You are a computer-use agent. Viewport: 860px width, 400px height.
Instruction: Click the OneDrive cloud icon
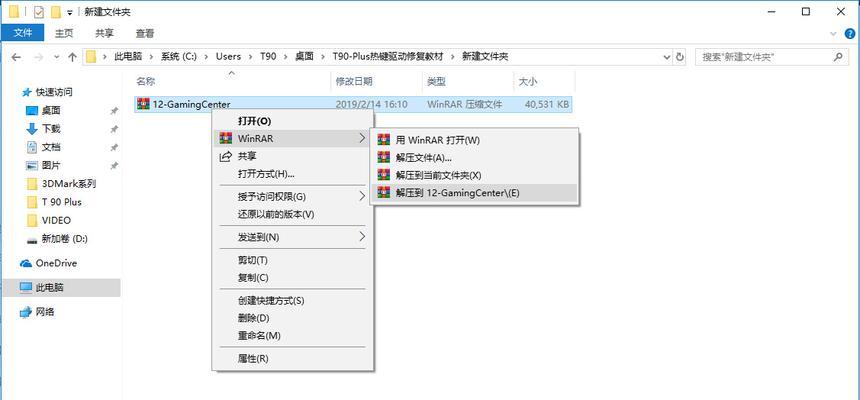point(26,263)
